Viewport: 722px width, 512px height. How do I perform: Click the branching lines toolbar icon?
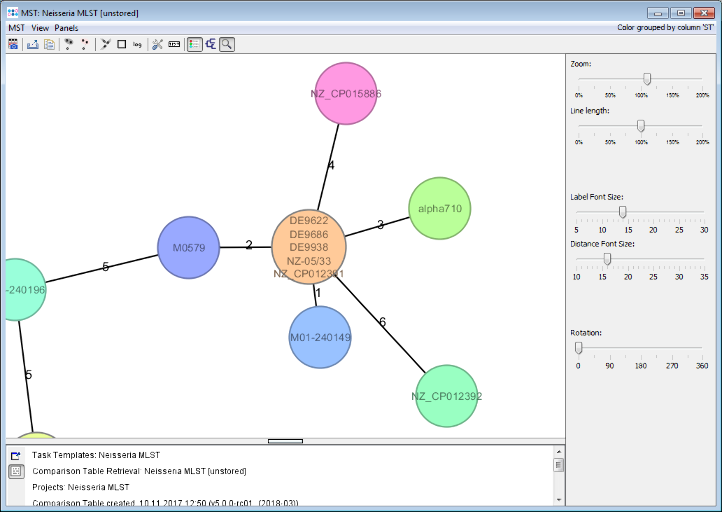point(105,44)
